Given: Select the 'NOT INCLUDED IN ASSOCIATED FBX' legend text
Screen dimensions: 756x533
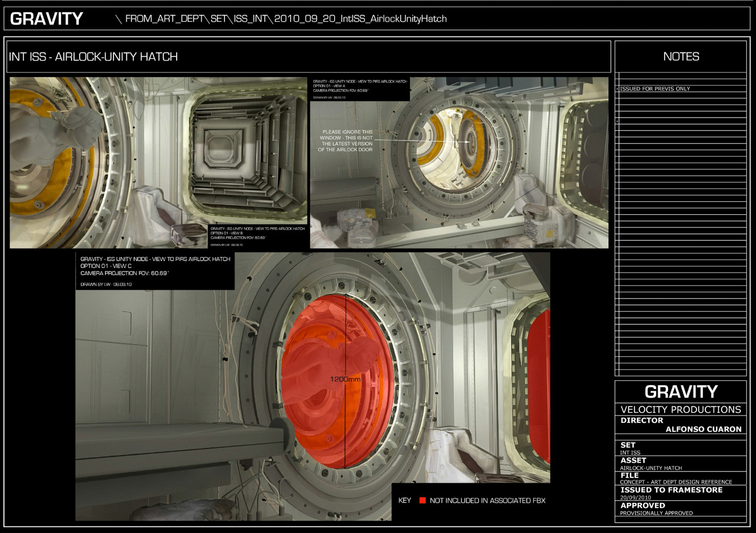Looking at the screenshot, I should (x=488, y=500).
